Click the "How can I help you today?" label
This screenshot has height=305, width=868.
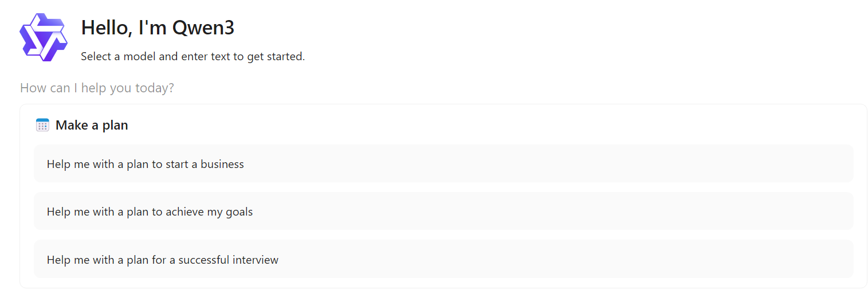97,88
